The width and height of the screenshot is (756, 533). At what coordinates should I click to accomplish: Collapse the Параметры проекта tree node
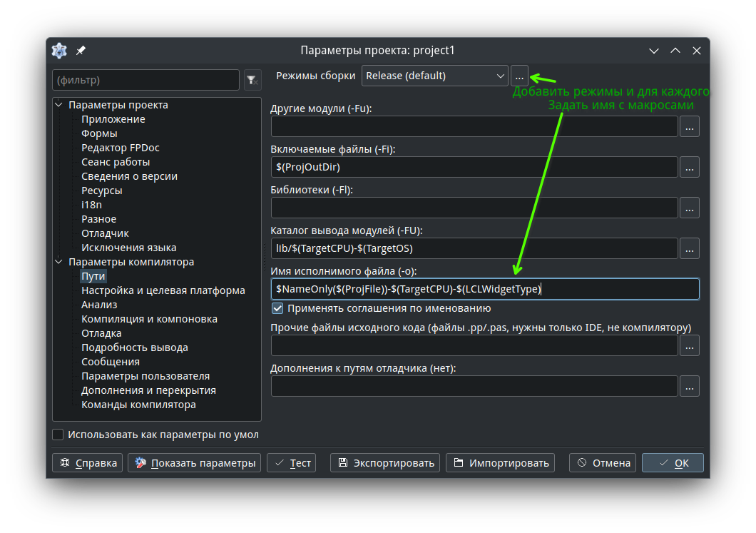(58, 105)
